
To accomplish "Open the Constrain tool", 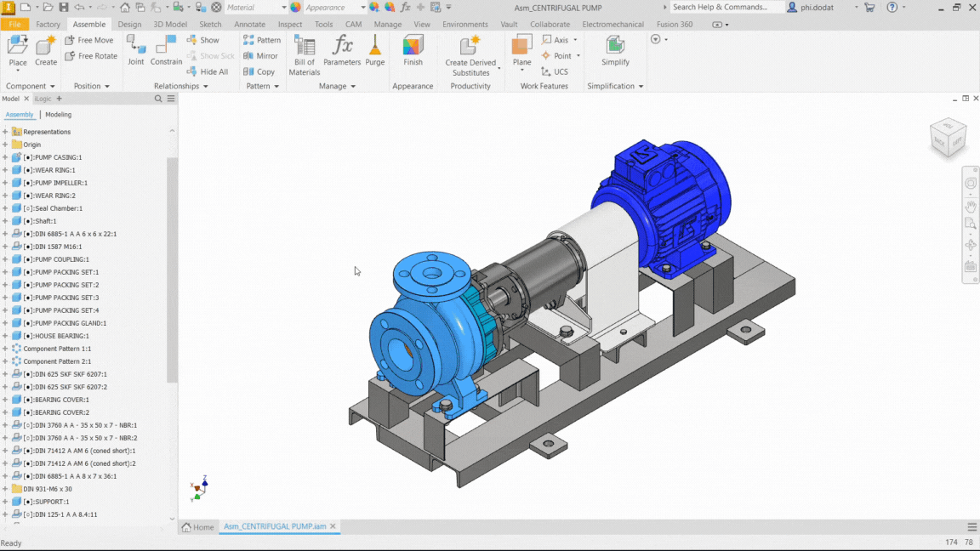I will [x=166, y=50].
